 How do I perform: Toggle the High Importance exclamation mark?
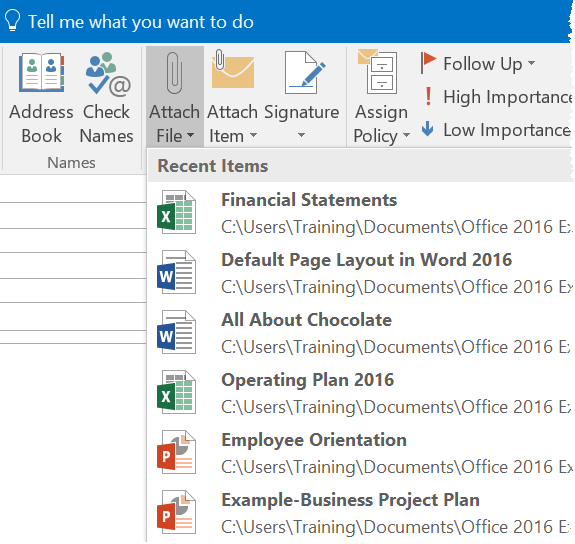tap(428, 96)
